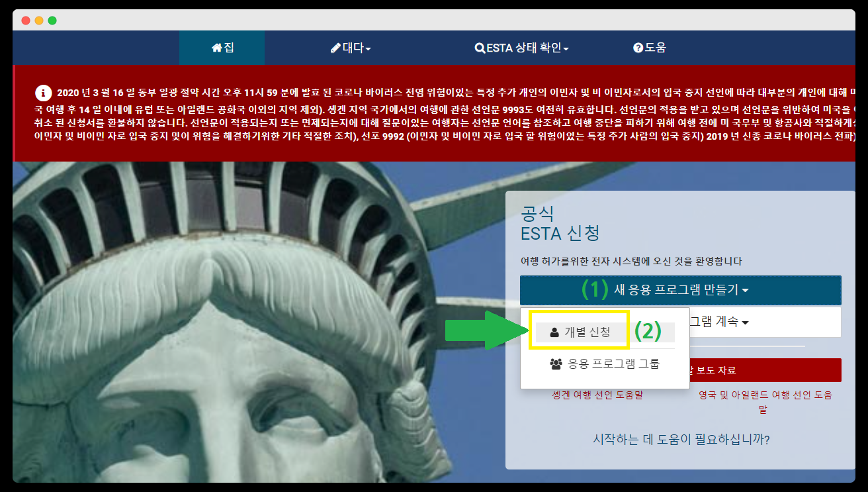Select 응용 프로그램 그룹 option
The height and width of the screenshot is (492, 868).
coord(605,364)
